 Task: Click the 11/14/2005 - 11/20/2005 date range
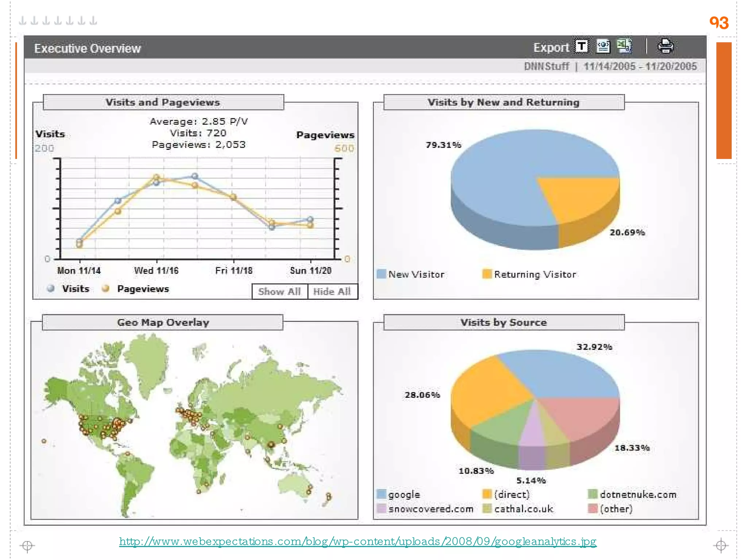pos(640,66)
